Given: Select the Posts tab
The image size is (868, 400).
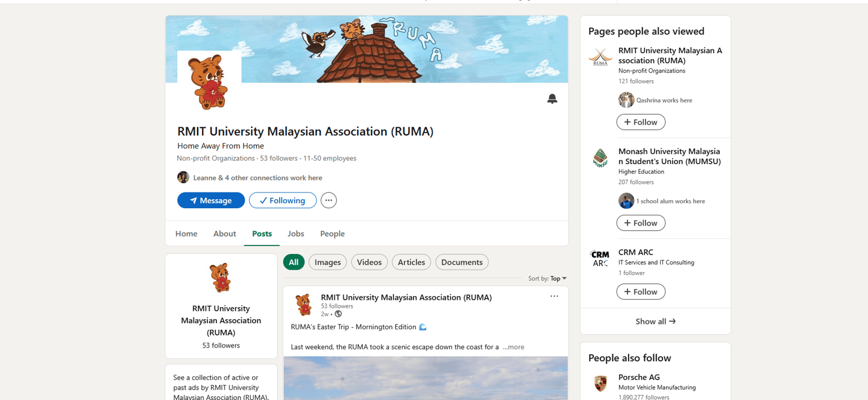Looking at the screenshot, I should [x=262, y=233].
